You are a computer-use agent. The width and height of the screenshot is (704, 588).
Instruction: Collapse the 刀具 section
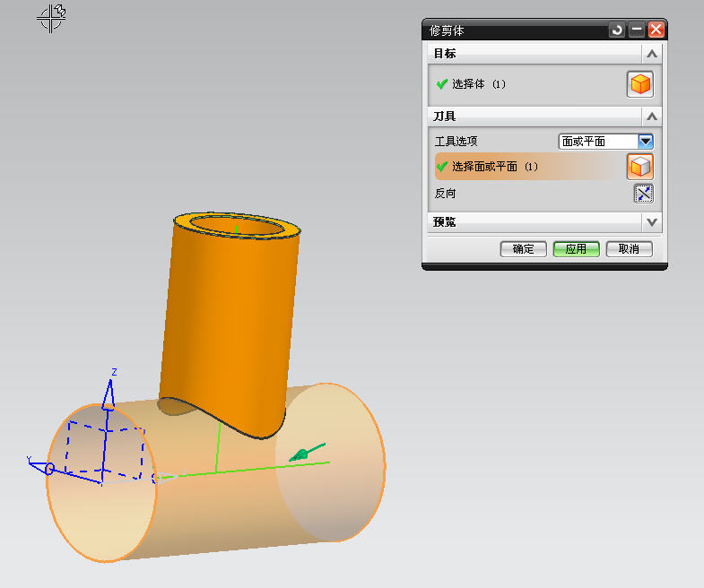[652, 117]
